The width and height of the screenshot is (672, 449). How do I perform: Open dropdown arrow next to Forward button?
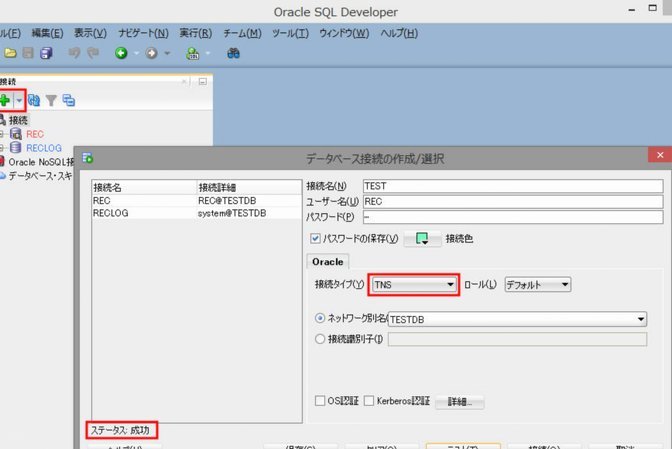[x=167, y=54]
